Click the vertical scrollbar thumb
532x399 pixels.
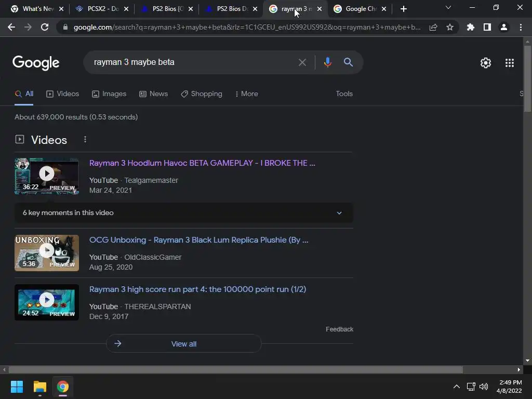pos(527,78)
